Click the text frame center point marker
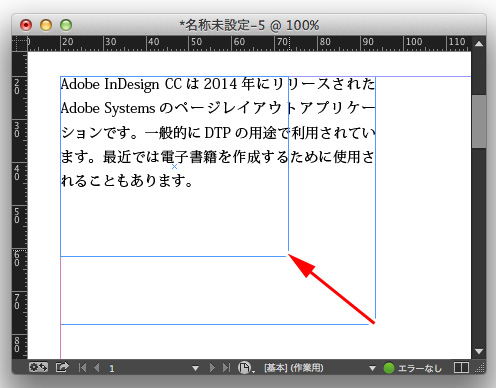496x388 pixels. pos(174,166)
